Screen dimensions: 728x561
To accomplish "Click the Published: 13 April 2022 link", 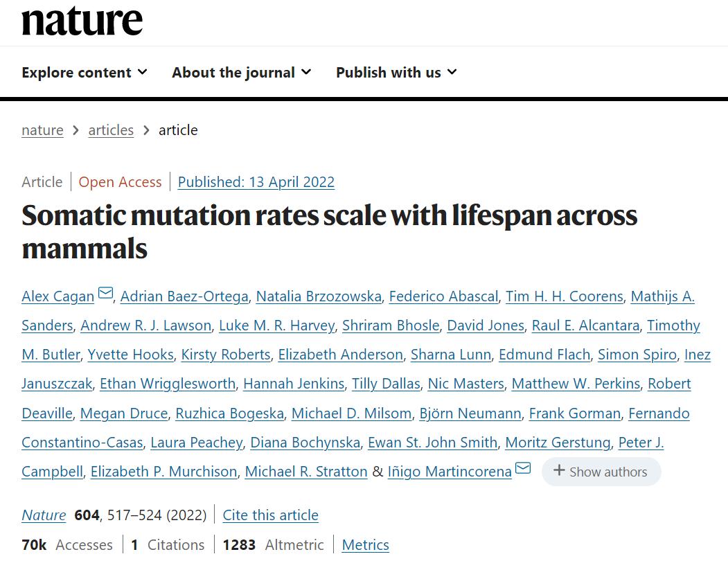I will 256,182.
